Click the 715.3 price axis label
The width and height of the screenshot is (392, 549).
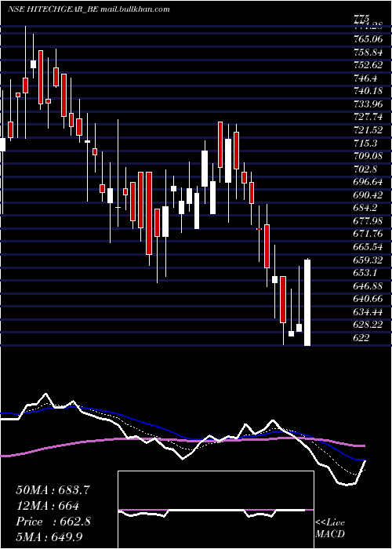tap(366, 143)
